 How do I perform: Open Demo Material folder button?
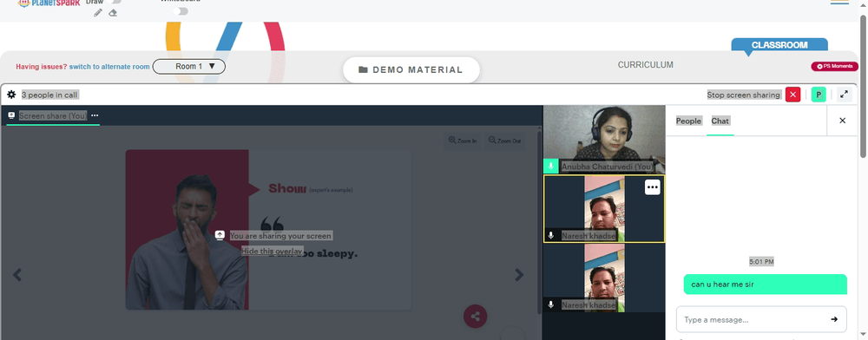(411, 69)
